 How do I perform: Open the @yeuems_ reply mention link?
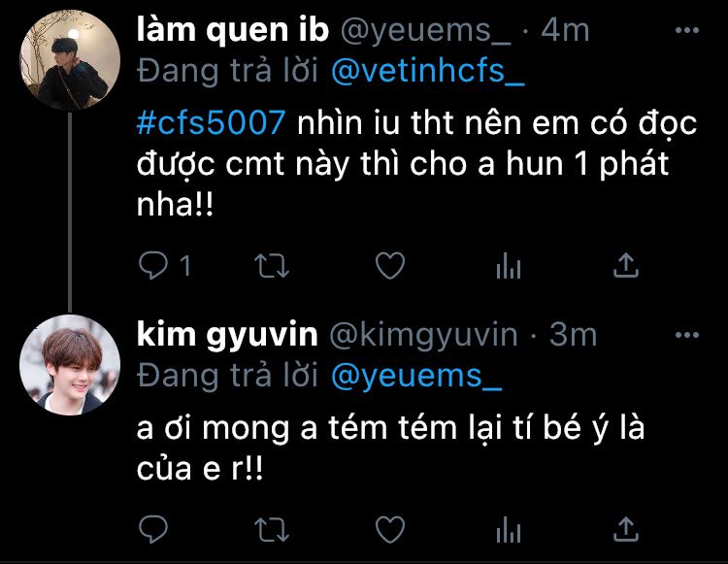point(417,376)
